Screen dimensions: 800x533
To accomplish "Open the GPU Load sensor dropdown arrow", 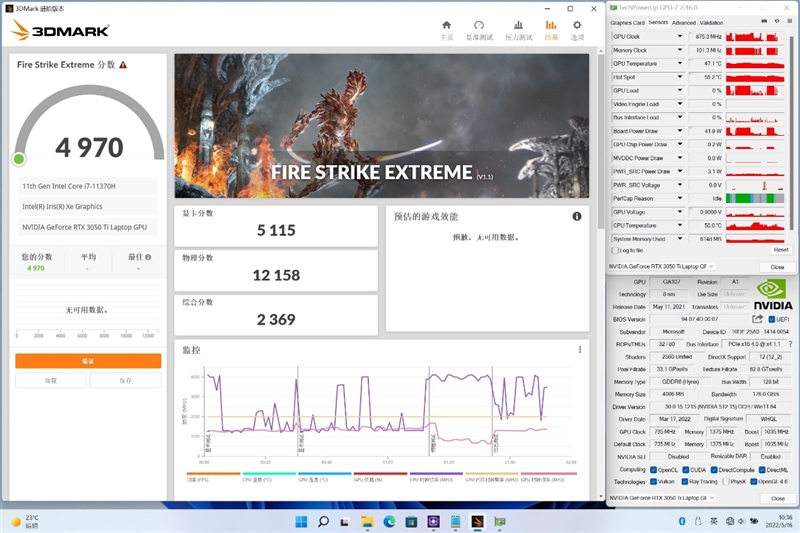I will (x=680, y=90).
